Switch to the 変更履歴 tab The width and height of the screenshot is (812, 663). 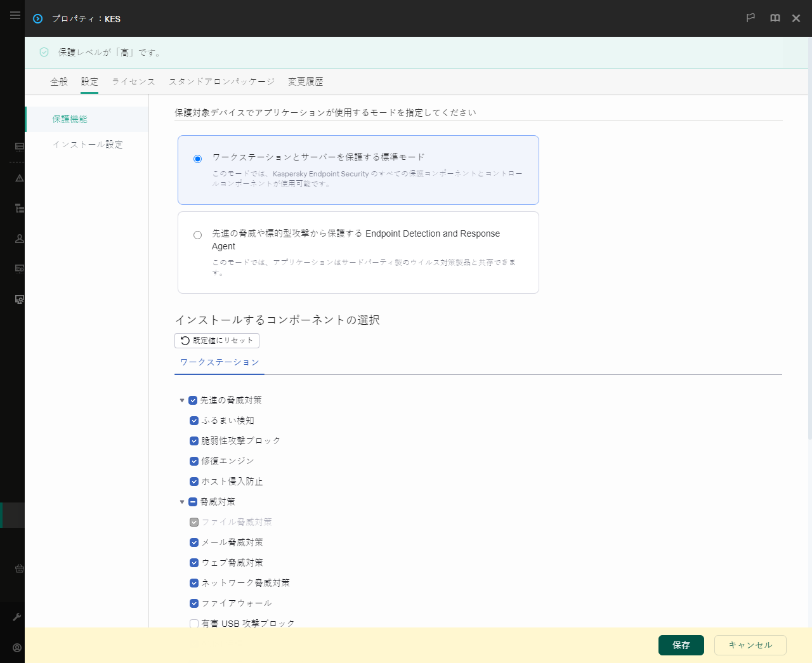(305, 82)
